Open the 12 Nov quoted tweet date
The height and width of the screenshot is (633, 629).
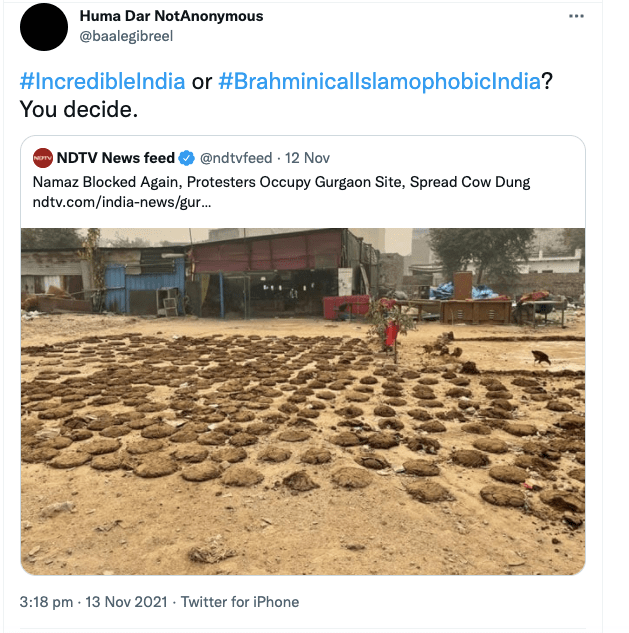[309, 158]
